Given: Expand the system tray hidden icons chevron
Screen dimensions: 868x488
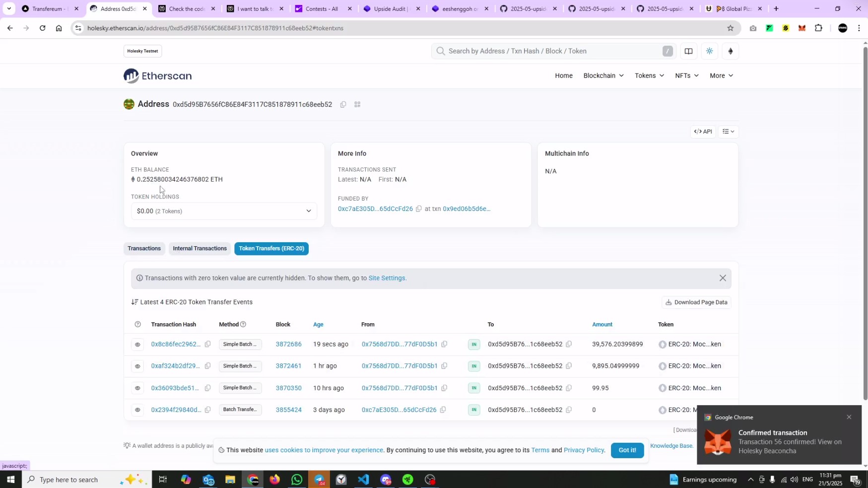Looking at the screenshot, I should coord(750,480).
